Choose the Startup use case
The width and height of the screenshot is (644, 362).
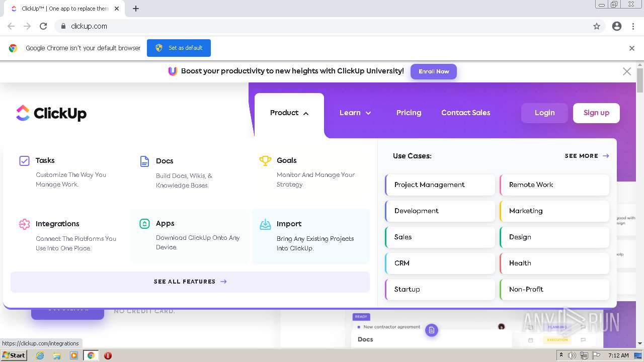(440, 290)
